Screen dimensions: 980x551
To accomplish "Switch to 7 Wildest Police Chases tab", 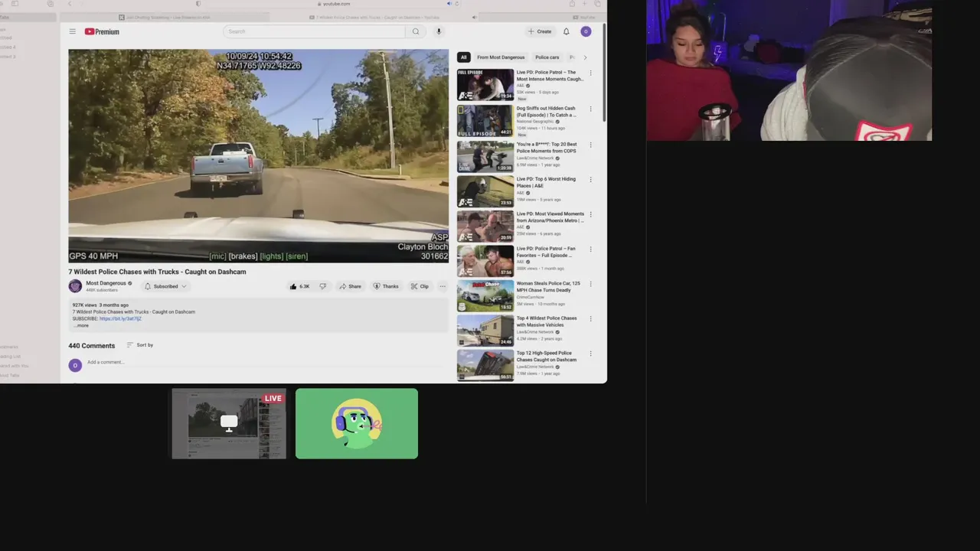I will [x=375, y=17].
